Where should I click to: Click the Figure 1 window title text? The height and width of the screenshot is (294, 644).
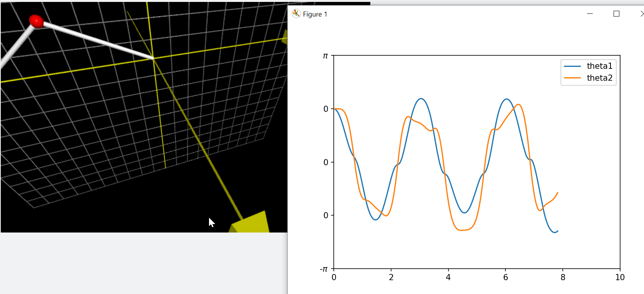tap(315, 14)
